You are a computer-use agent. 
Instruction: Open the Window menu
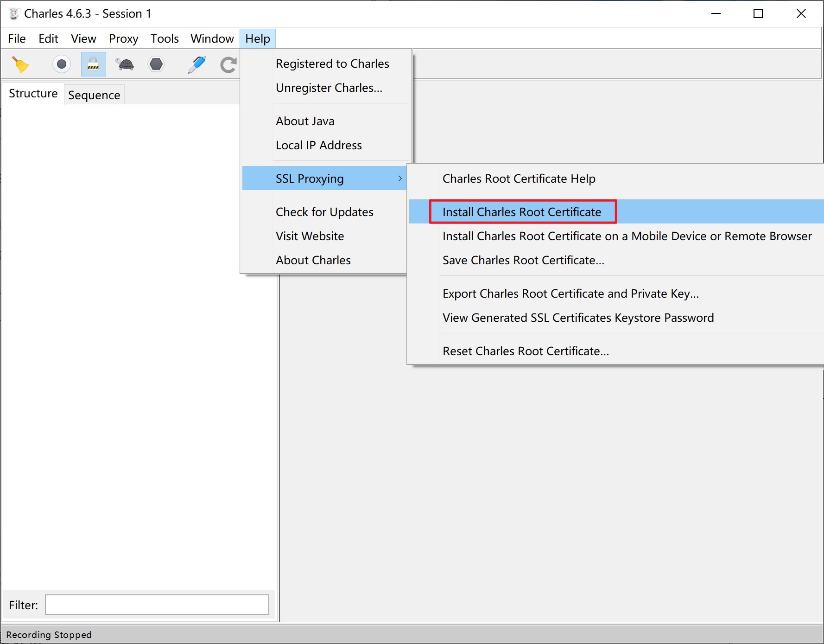tap(212, 38)
